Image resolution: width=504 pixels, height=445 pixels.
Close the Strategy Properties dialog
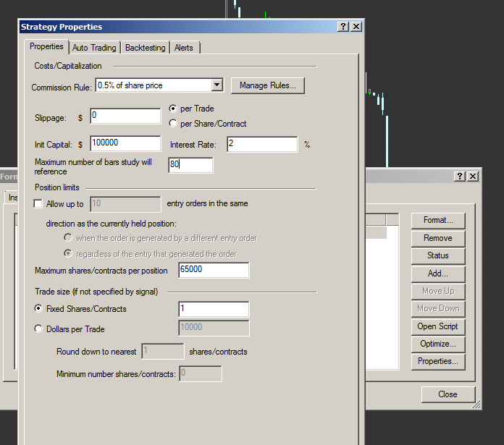pyautogui.click(x=356, y=27)
